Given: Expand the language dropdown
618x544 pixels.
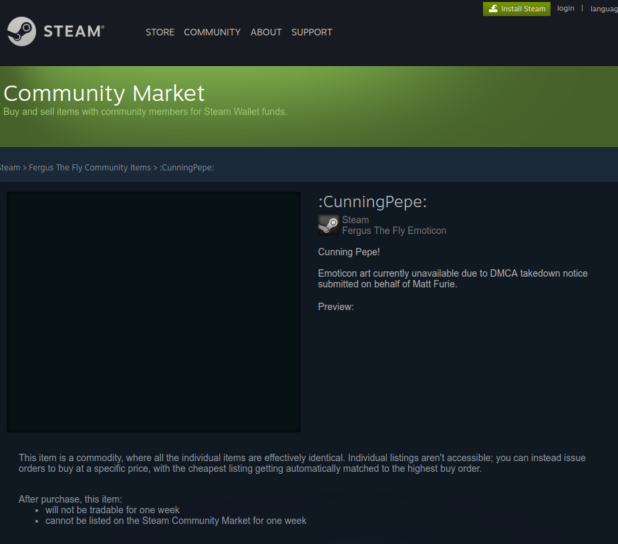Looking at the screenshot, I should point(604,9).
